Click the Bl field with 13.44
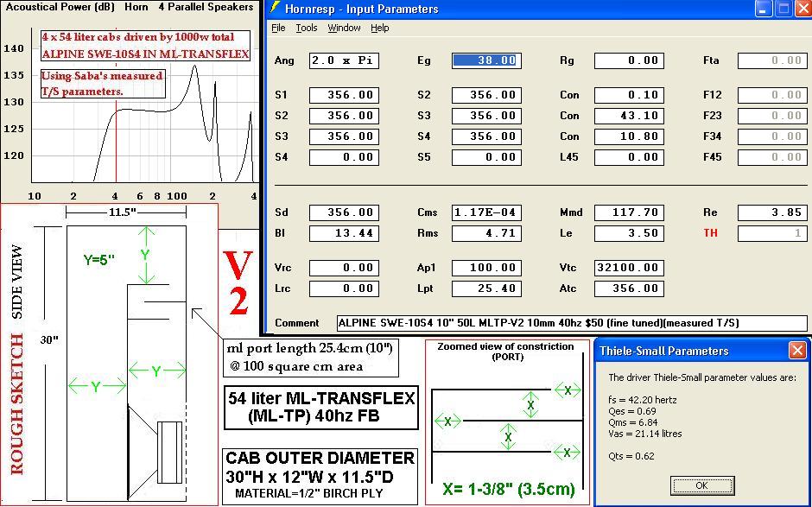The width and height of the screenshot is (812, 507). coord(344,233)
